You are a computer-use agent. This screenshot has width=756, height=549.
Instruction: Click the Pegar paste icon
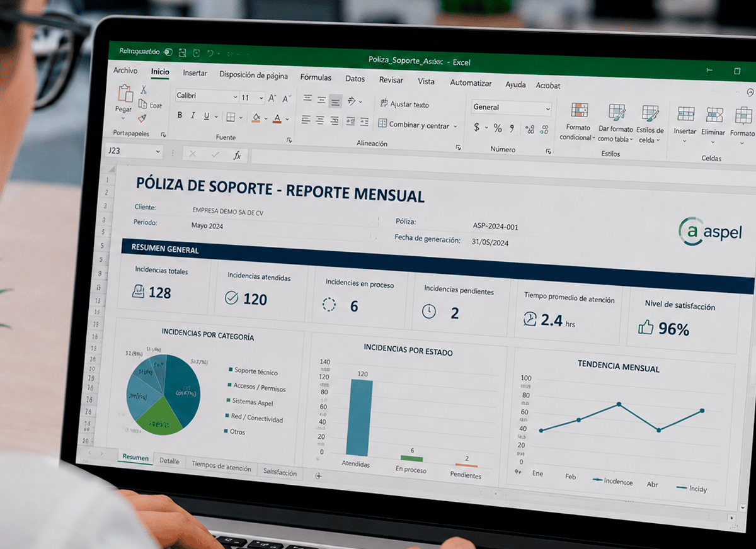[125, 93]
